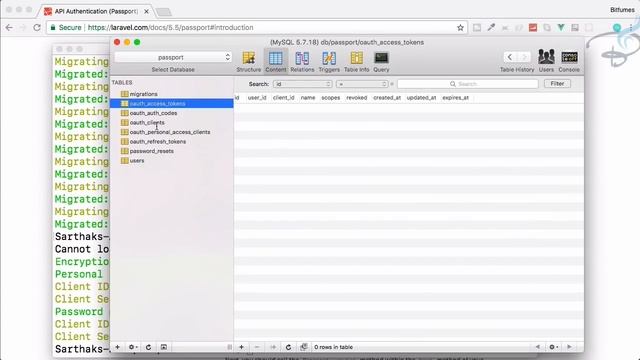Open the Triggers view
The image size is (640, 360).
coord(329,62)
